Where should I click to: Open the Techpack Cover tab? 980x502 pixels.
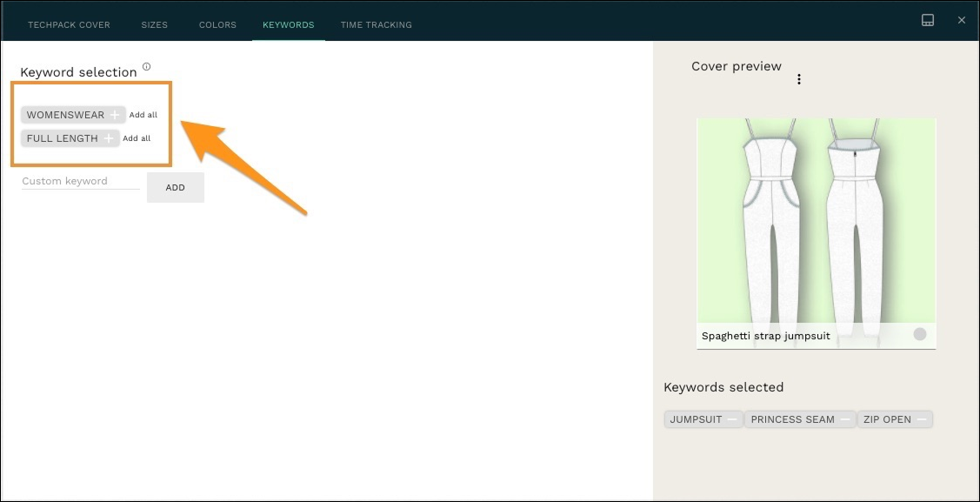click(x=69, y=25)
